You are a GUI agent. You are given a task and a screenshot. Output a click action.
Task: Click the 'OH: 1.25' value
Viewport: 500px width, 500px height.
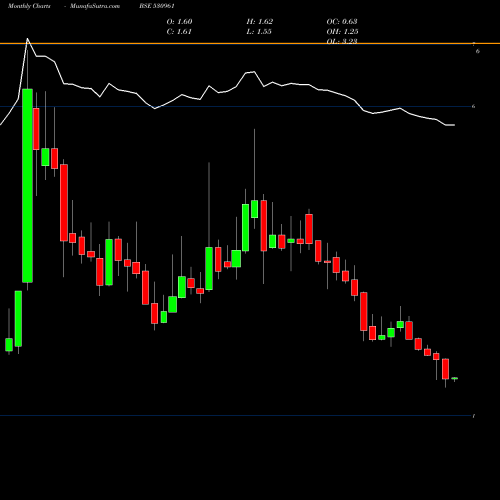coord(342,32)
